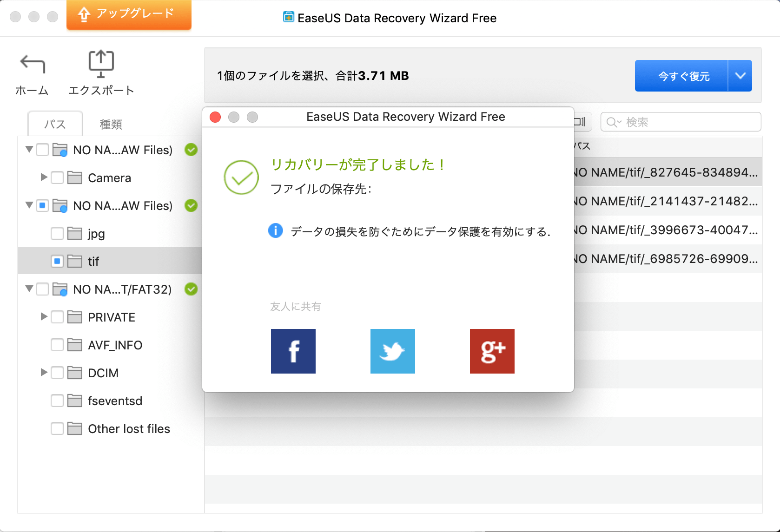Click the エクスポート label

[x=101, y=91]
